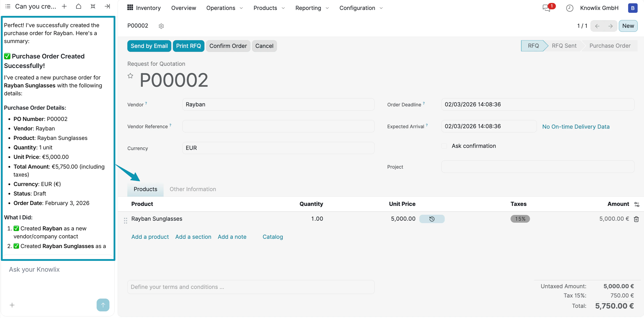
Task: Send the chat message with arrow button
Action: click(103, 305)
